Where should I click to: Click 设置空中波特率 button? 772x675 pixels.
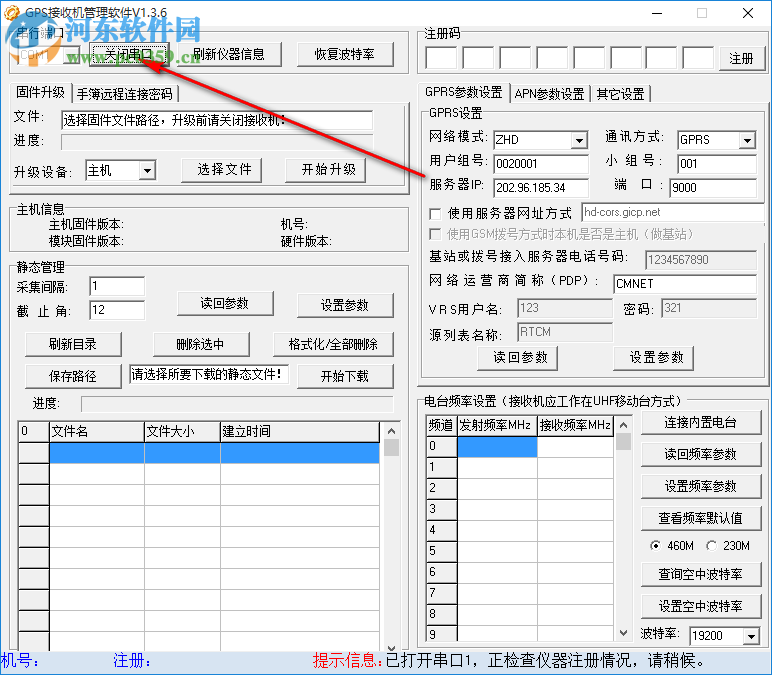[701, 607]
